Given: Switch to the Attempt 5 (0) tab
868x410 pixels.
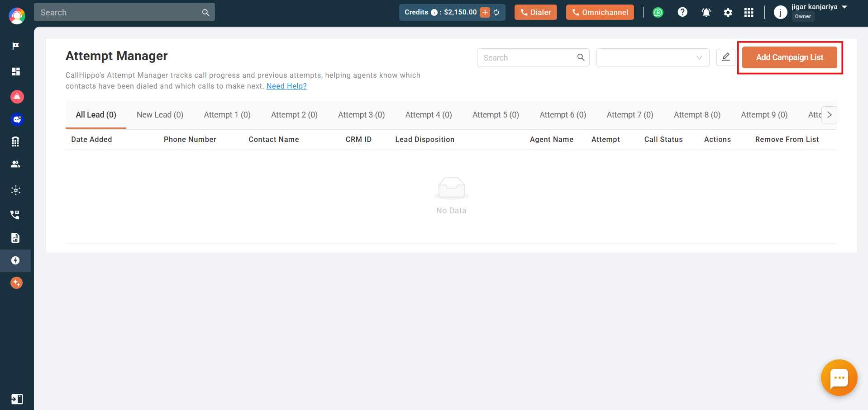Looking at the screenshot, I should click(x=496, y=115).
